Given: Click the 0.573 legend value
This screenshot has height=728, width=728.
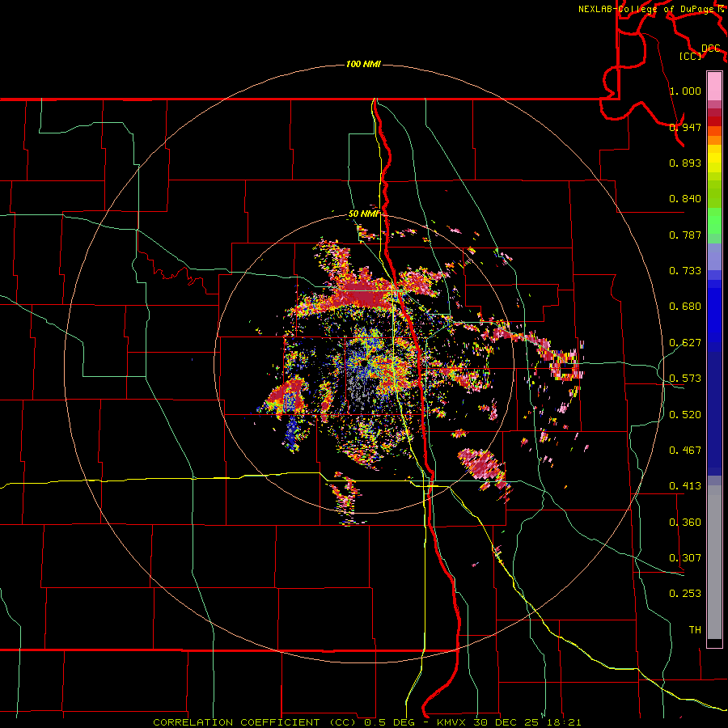Looking at the screenshot, I should pyautogui.click(x=685, y=379).
